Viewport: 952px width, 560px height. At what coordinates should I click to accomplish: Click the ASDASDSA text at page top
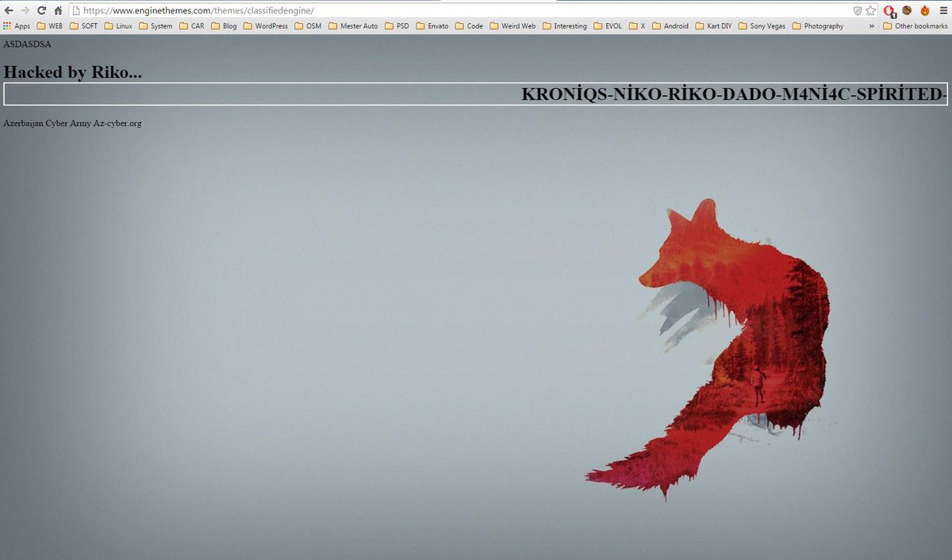(x=27, y=44)
